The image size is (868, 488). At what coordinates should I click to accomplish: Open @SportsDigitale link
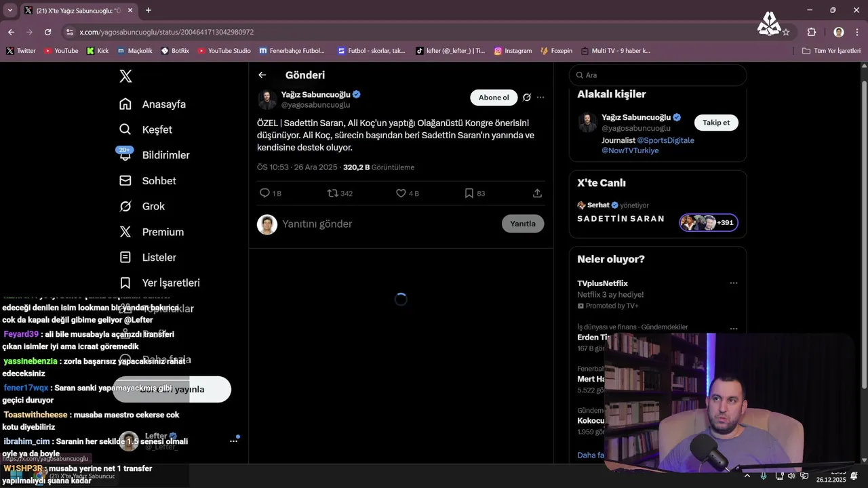665,140
